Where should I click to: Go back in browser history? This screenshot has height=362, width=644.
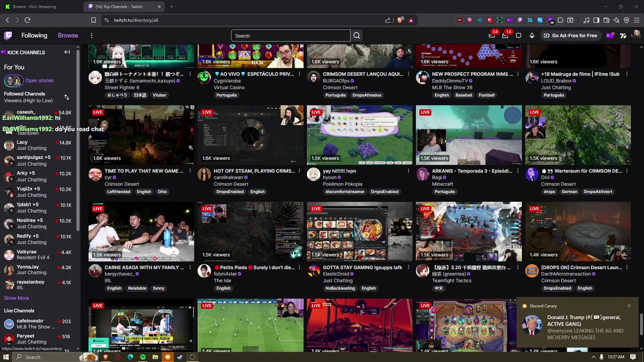(x=7, y=20)
